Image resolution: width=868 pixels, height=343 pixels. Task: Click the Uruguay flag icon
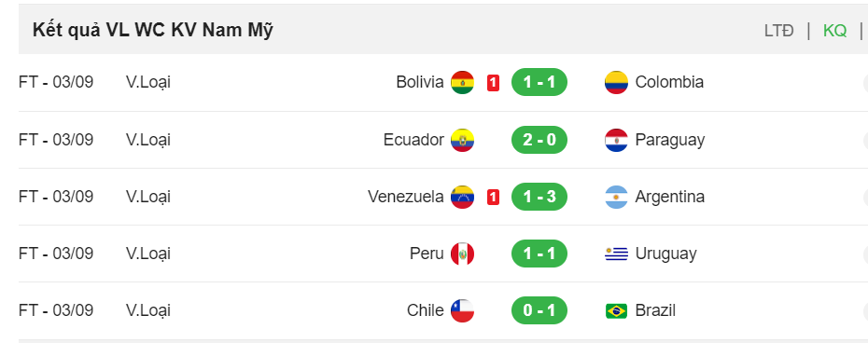616,254
